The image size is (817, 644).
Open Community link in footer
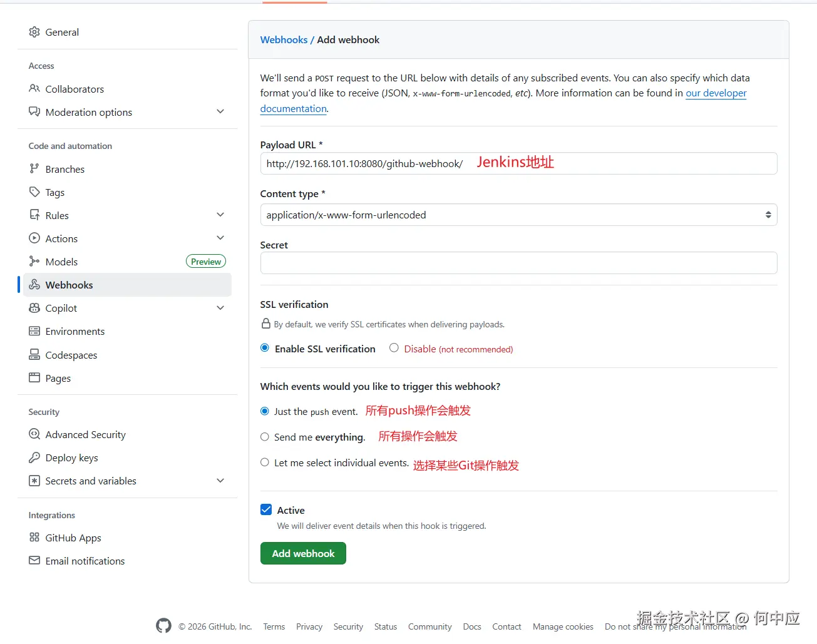pyautogui.click(x=429, y=626)
